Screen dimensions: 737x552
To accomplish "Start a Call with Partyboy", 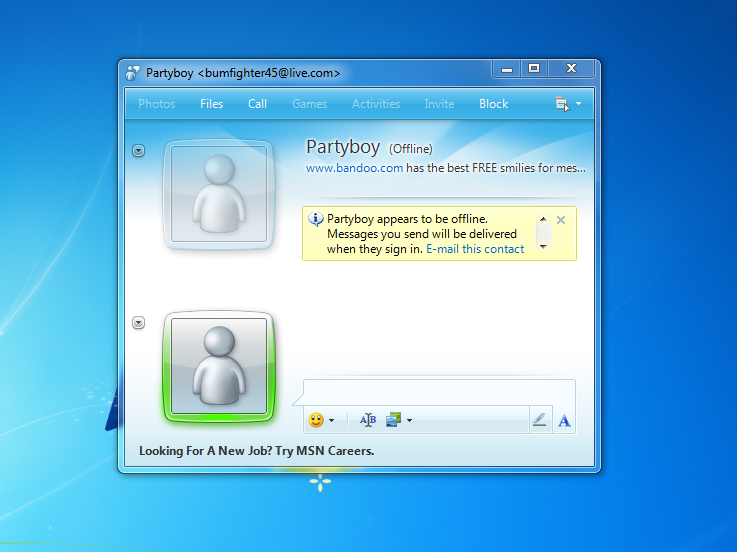I will pyautogui.click(x=257, y=104).
